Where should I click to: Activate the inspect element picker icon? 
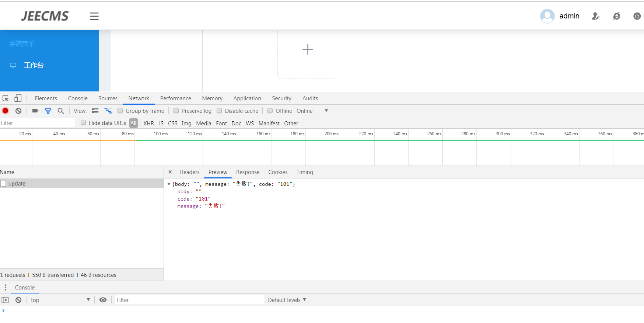pyautogui.click(x=6, y=98)
